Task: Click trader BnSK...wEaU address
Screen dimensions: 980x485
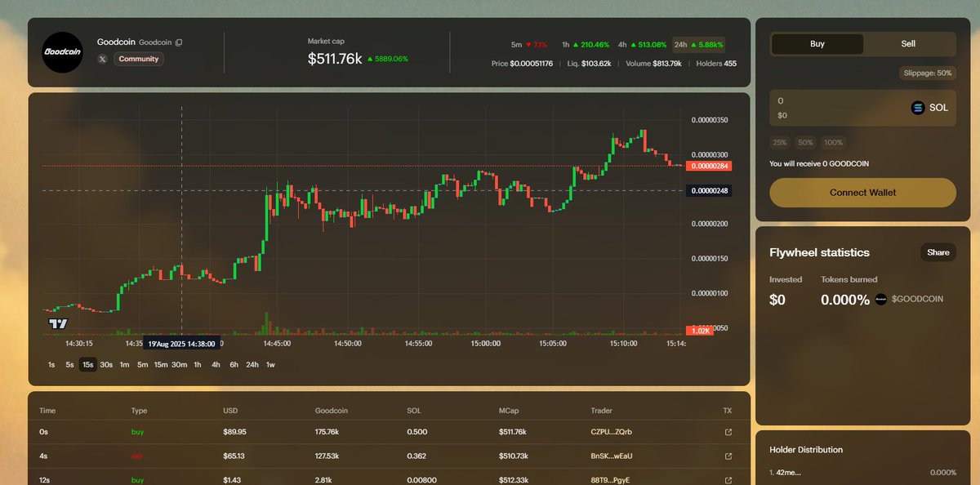Action: pyautogui.click(x=612, y=456)
